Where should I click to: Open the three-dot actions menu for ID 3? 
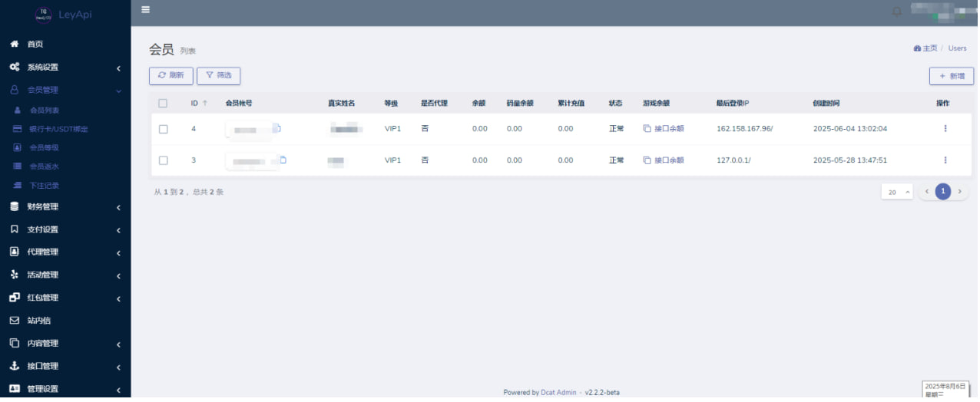pos(945,160)
